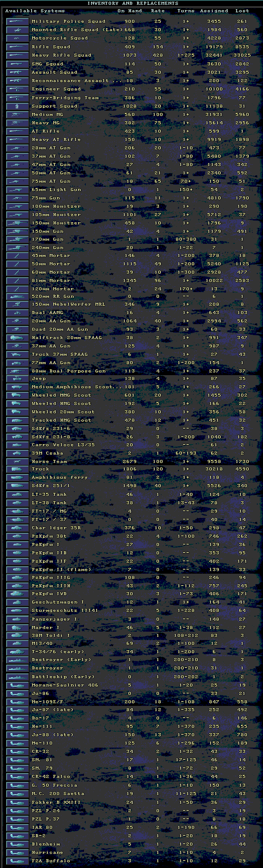Viewport: 263px width, 868px height.
Task: Click the Available Systems column header
Action: [x=35, y=11]
